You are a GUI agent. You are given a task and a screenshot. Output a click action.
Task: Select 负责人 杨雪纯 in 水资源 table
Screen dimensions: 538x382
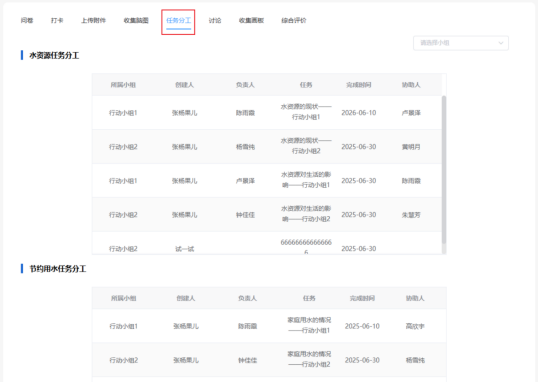coord(245,147)
